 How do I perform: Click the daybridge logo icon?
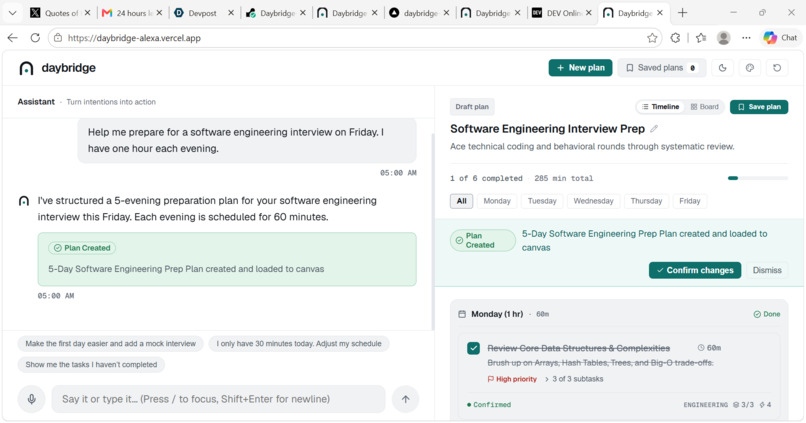(26, 68)
